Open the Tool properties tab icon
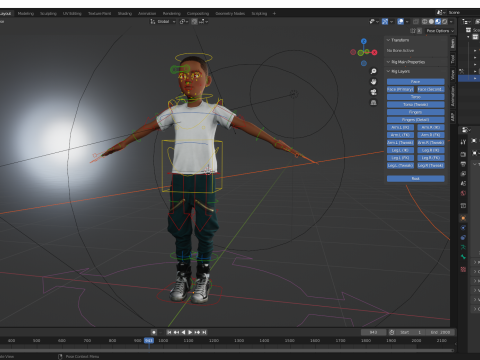 tap(463, 142)
